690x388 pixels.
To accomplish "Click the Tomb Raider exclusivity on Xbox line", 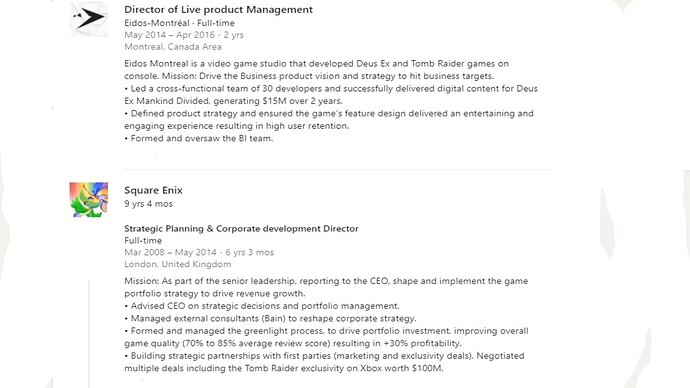I will click(324, 362).
